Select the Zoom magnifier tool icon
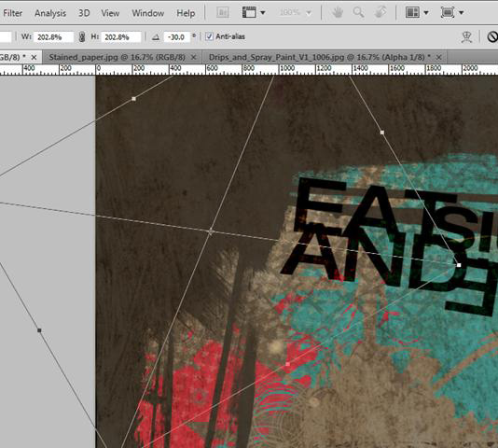Screen dimensions: 498x448 click(358, 12)
